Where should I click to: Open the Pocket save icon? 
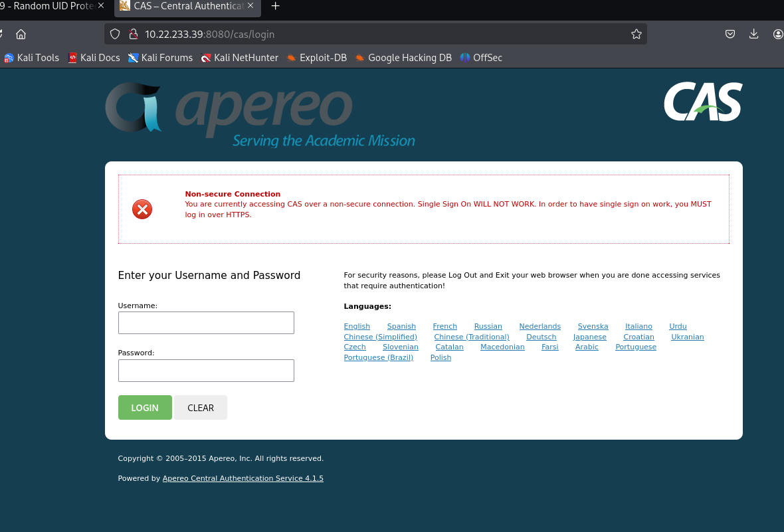click(x=730, y=34)
